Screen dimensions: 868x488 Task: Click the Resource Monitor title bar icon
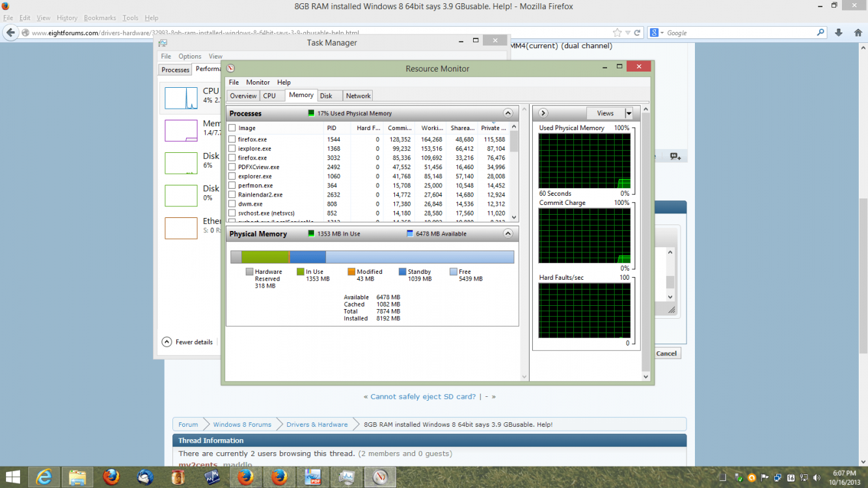pyautogui.click(x=230, y=68)
